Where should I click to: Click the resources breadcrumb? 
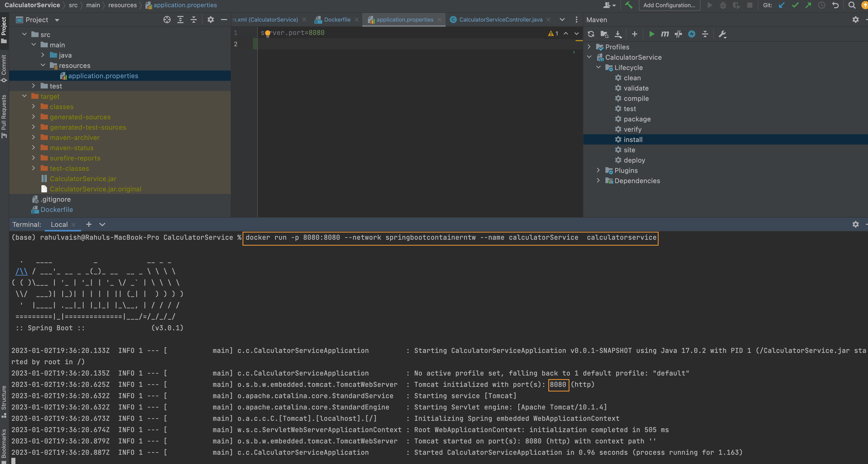[x=122, y=5]
